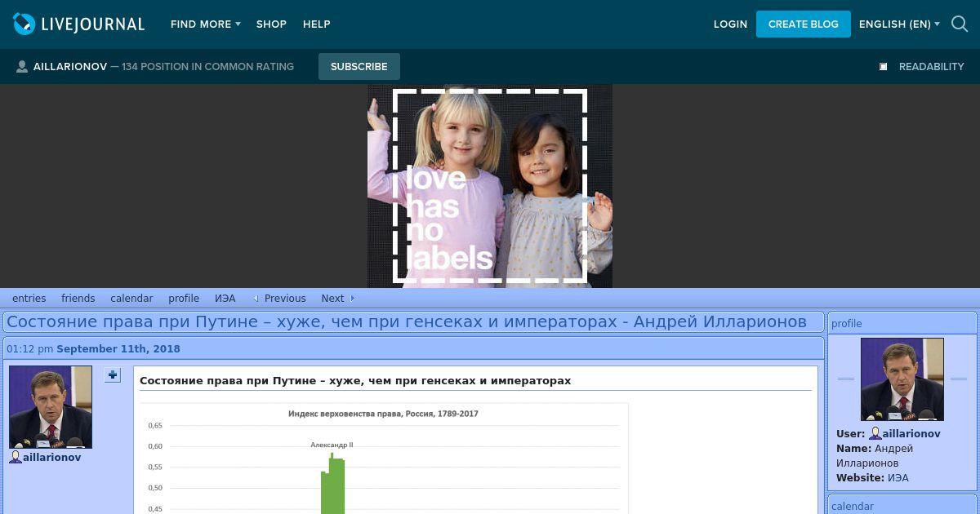Expand the Find More dropdown
The width and height of the screenshot is (980, 514).
point(205,24)
